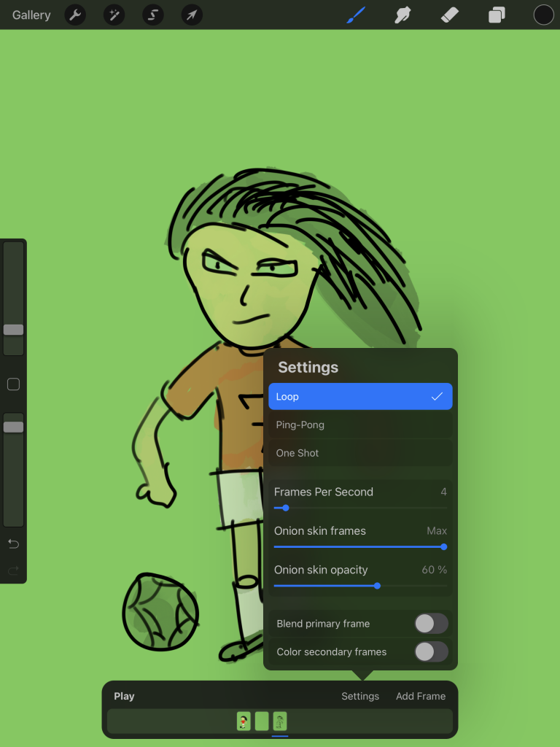Select the Ping-Pong playback mode
This screenshot has width=560, height=747.
pyautogui.click(x=360, y=425)
